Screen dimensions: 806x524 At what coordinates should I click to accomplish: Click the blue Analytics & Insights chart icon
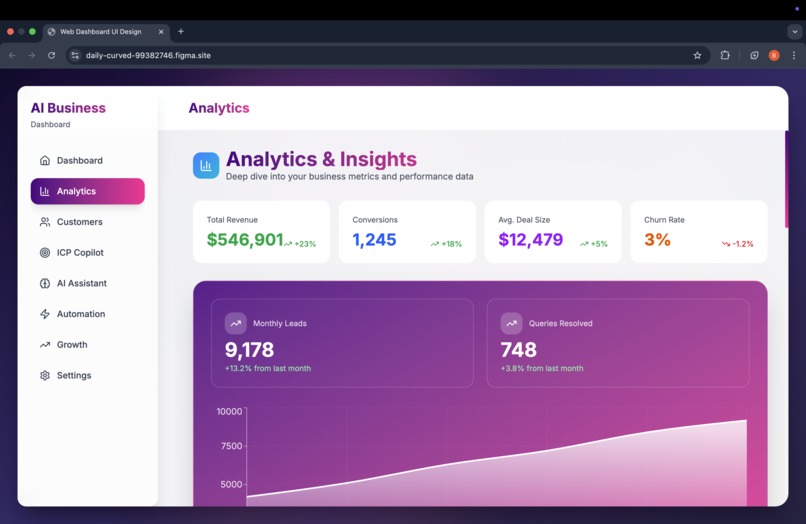[x=206, y=166]
